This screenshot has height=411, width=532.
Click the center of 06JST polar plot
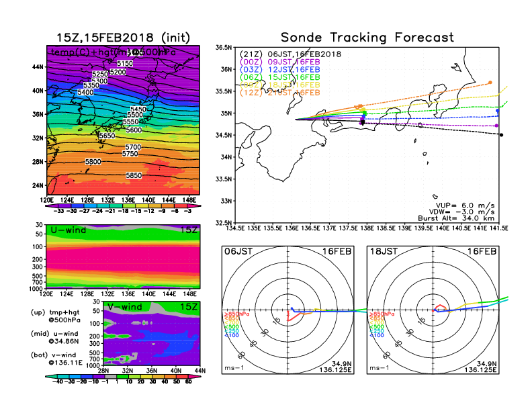(289, 311)
